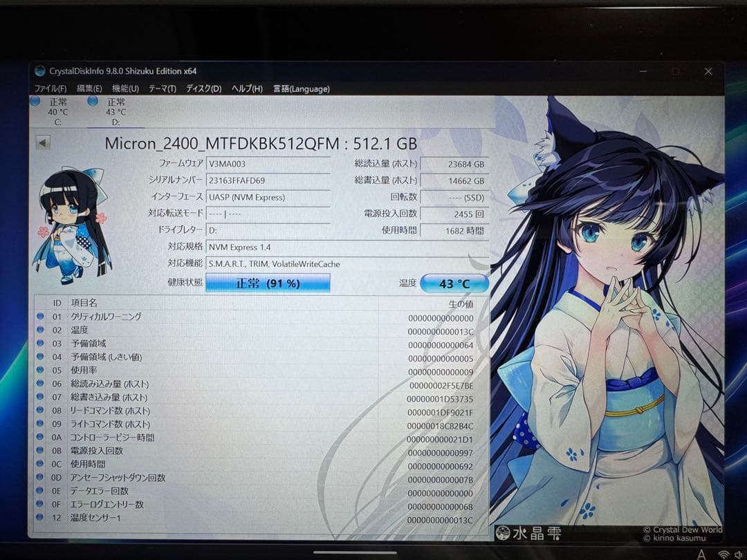Viewport: 747px width, 560px height.
Task: Select the 使用率 attribute row text
Action: 84,370
